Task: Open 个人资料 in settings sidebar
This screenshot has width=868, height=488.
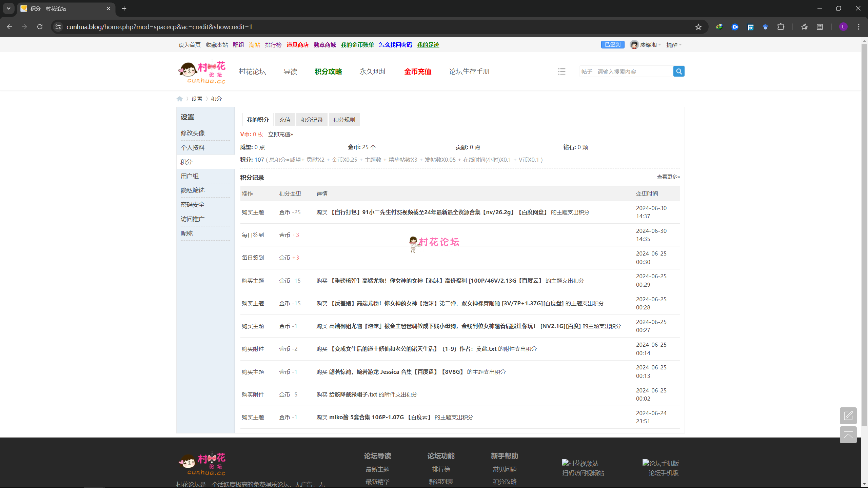Action: [193, 147]
